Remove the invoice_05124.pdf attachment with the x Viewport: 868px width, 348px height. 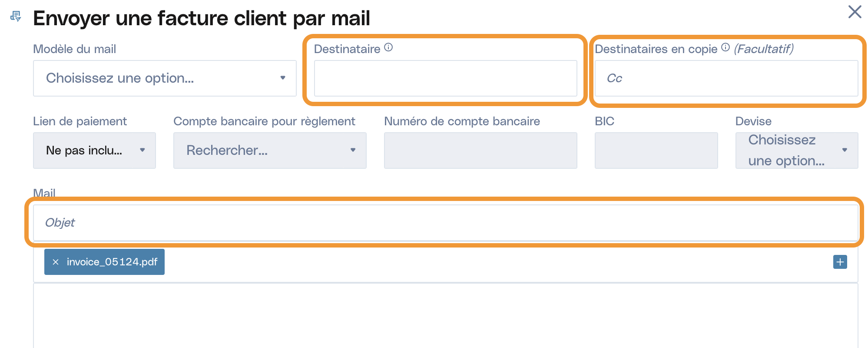56,262
